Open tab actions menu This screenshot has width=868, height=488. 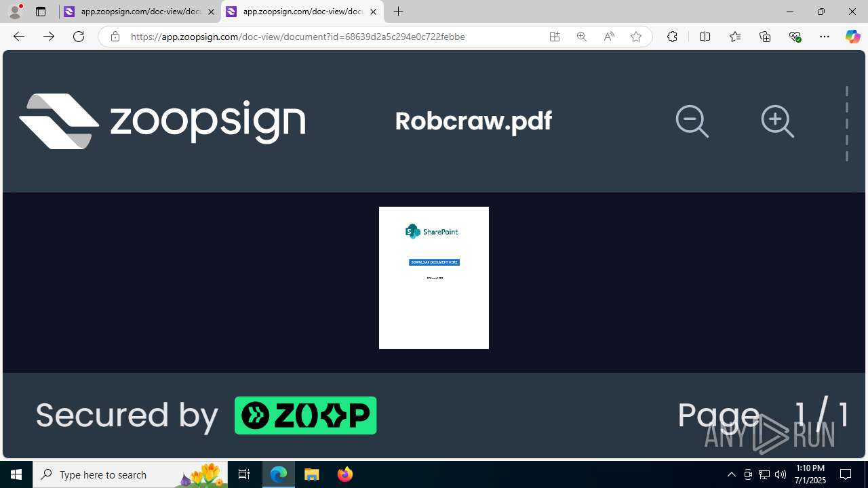pyautogui.click(x=41, y=12)
